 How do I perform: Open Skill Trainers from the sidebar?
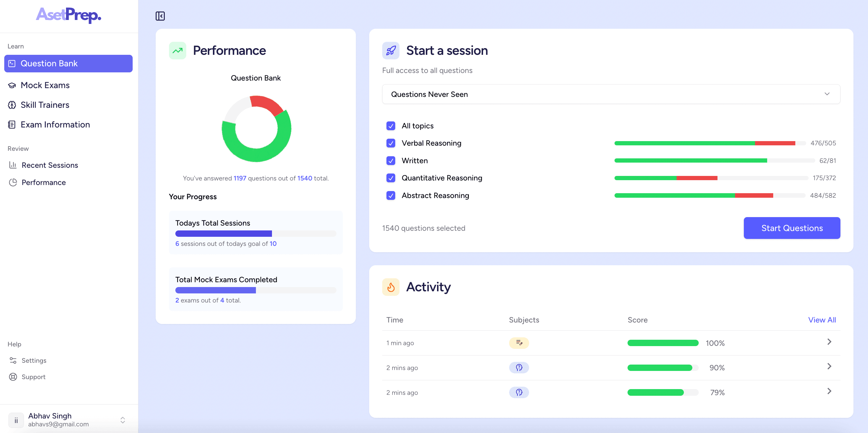[45, 105]
